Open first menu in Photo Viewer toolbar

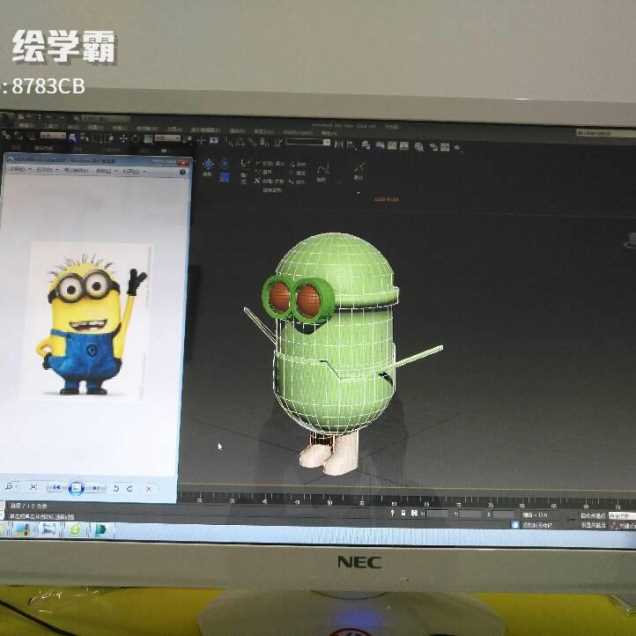pyautogui.click(x=19, y=169)
